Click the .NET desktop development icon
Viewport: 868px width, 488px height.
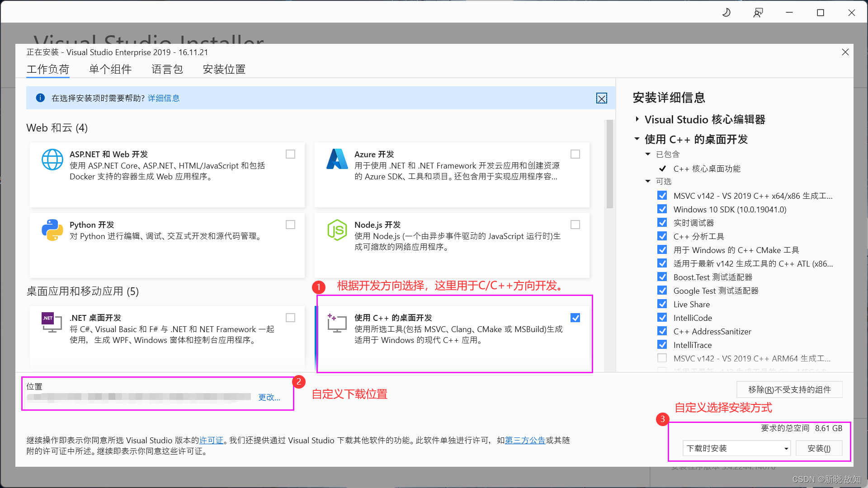coord(52,322)
